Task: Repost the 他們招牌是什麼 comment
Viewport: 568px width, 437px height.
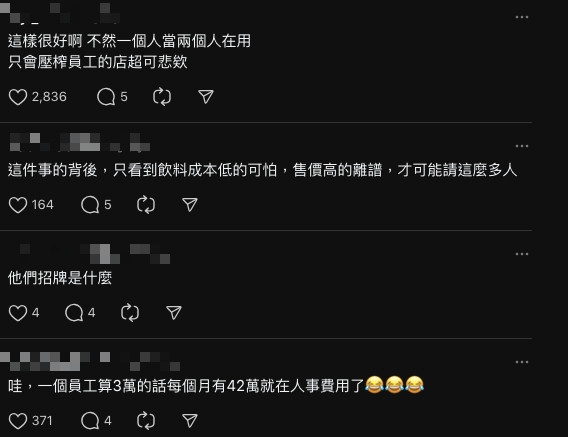Action: tap(130, 313)
